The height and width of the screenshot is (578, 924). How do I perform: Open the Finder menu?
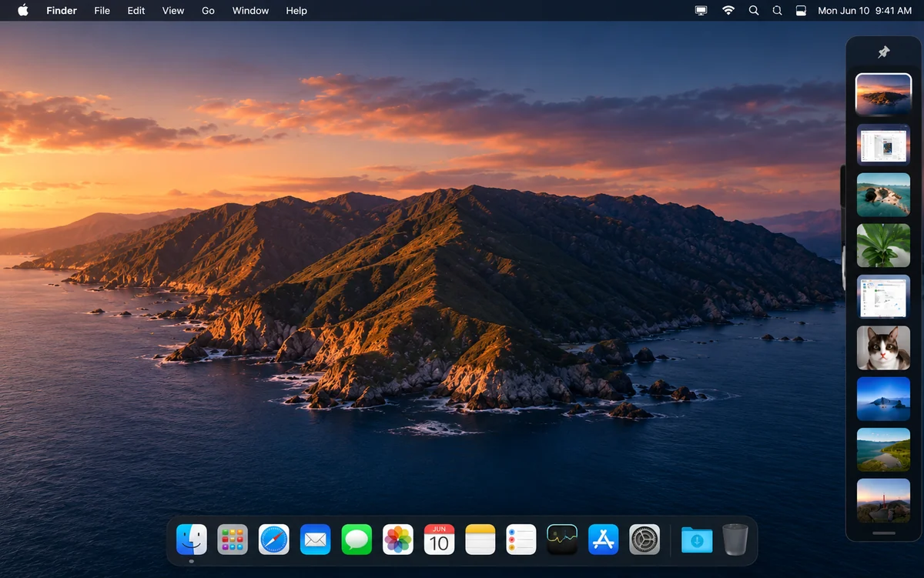(x=62, y=11)
